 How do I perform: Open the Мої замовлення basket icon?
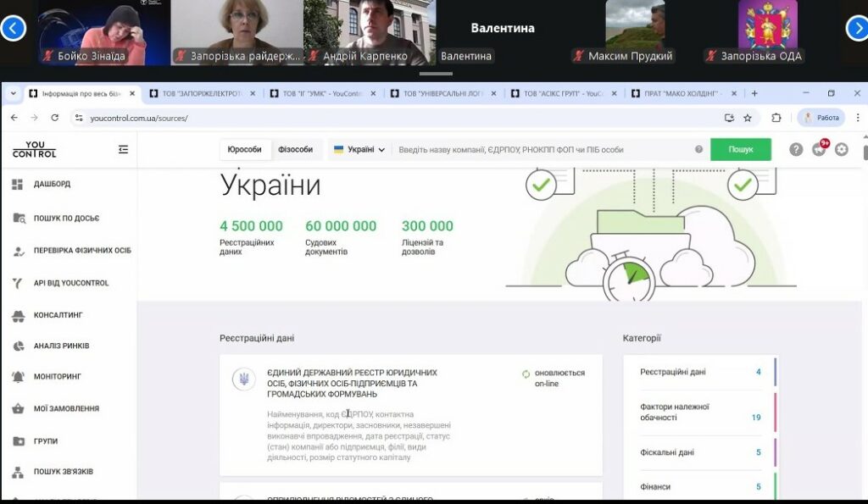(18, 408)
